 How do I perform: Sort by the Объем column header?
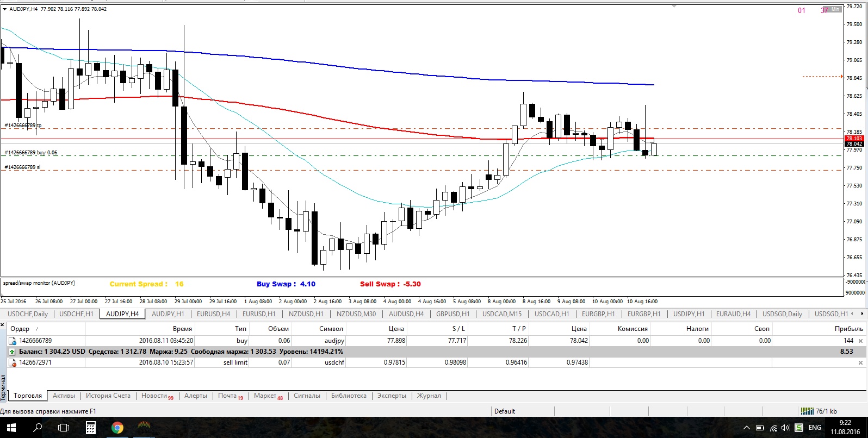tap(270, 329)
